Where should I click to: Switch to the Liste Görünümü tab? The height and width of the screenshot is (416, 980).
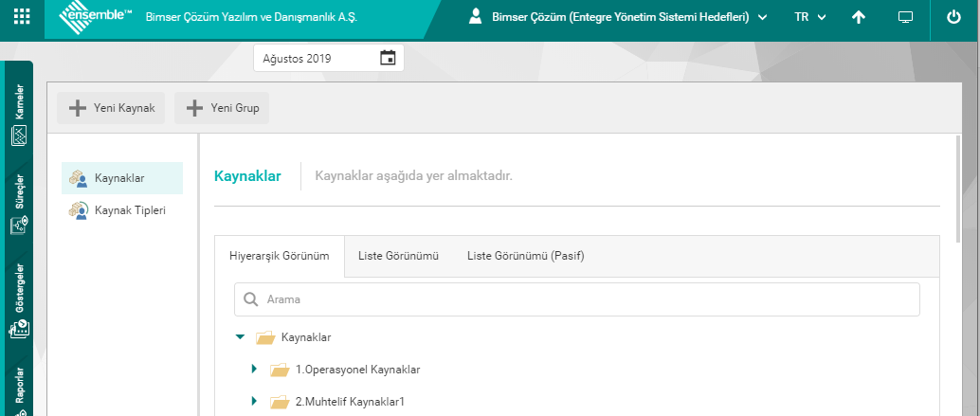click(398, 256)
